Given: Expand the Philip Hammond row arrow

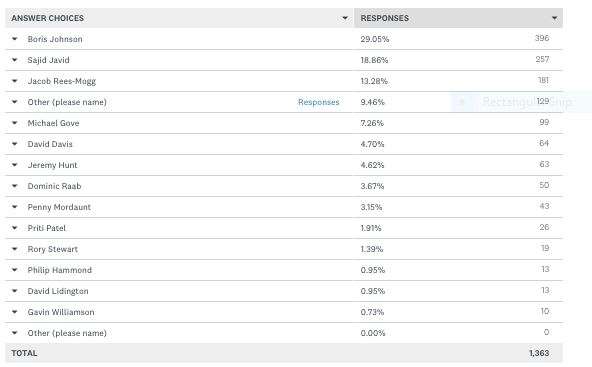Looking at the screenshot, I should click(x=15, y=270).
